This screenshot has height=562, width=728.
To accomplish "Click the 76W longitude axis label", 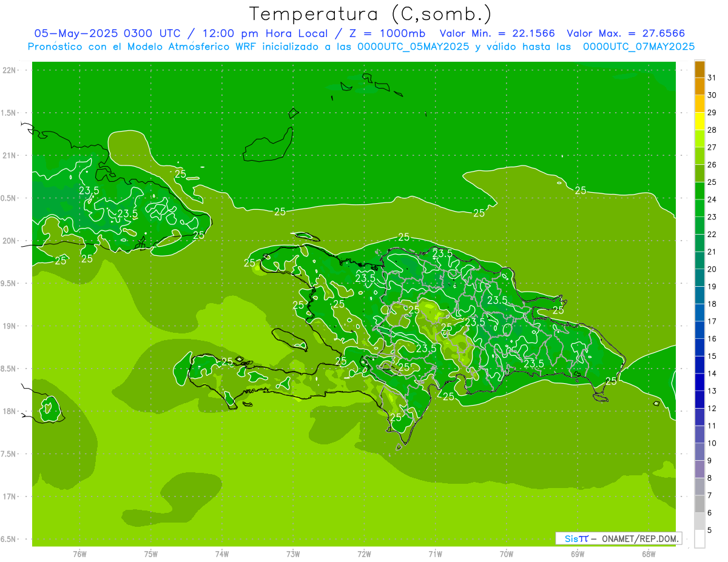I will point(79,554).
